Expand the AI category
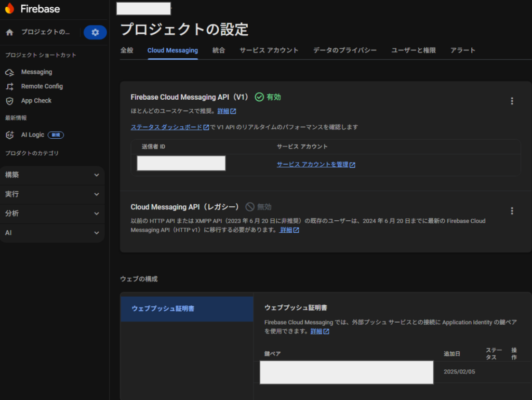The height and width of the screenshot is (400, 532). pyautogui.click(x=52, y=233)
